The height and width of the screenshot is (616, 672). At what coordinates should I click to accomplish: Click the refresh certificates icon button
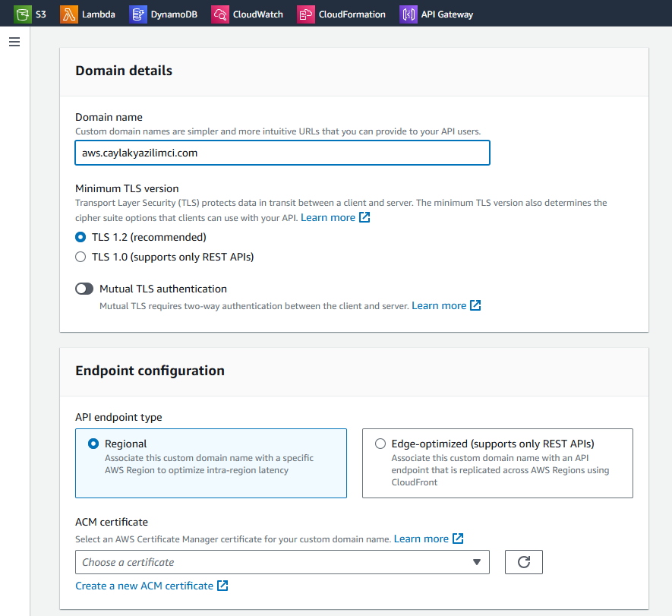point(524,562)
